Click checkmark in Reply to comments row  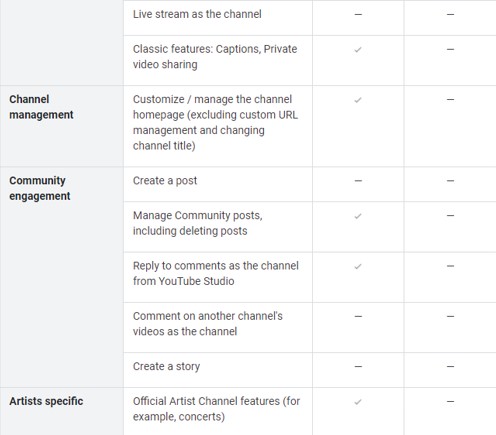pyautogui.click(x=358, y=267)
